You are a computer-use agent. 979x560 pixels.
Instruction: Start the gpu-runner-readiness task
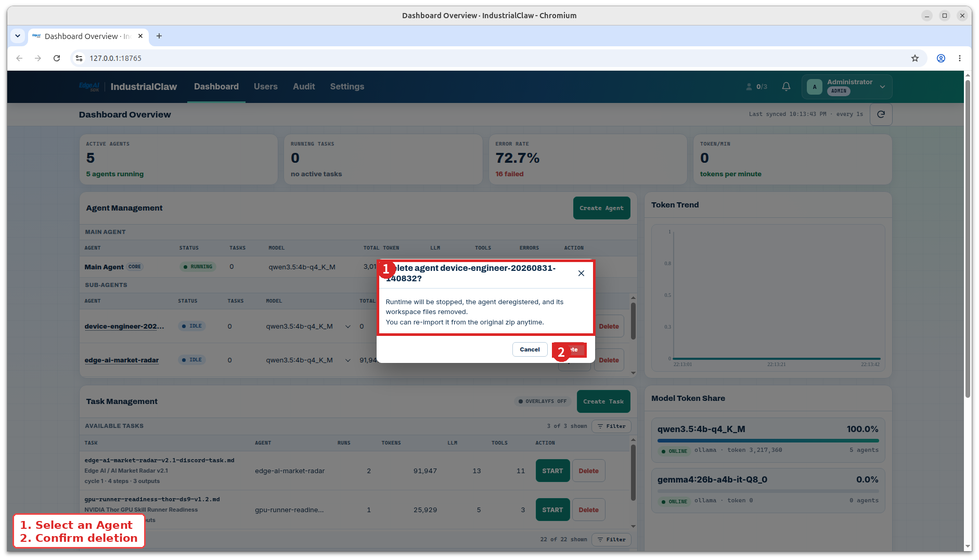(552, 510)
